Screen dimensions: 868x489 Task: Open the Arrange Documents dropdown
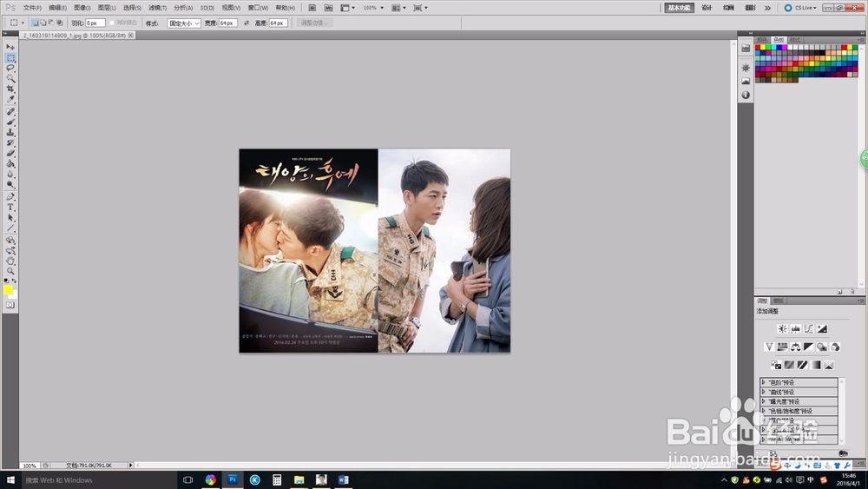398,8
